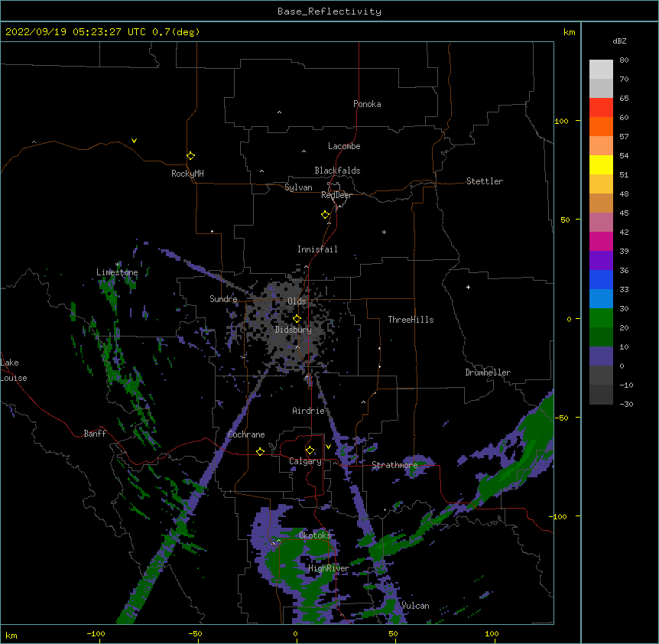This screenshot has width=659, height=644.
Task: Select the orange 57-60 dBZ legend swatch
Action: click(x=601, y=126)
